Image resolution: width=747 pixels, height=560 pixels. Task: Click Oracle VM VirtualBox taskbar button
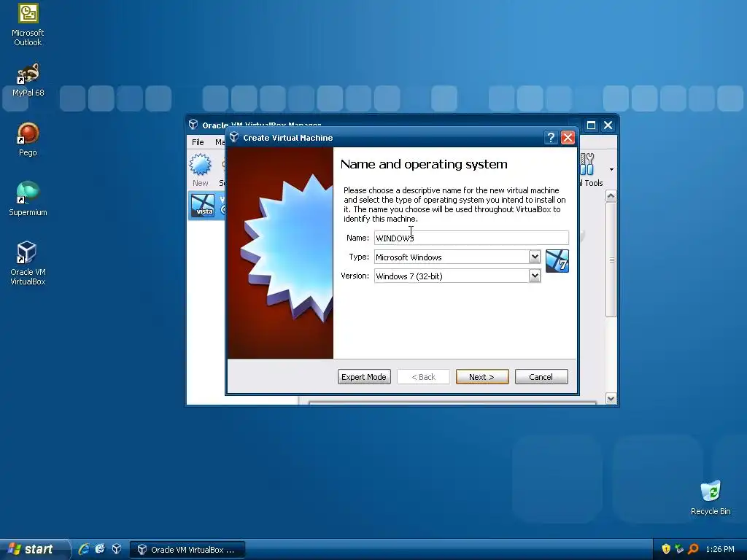pos(187,550)
